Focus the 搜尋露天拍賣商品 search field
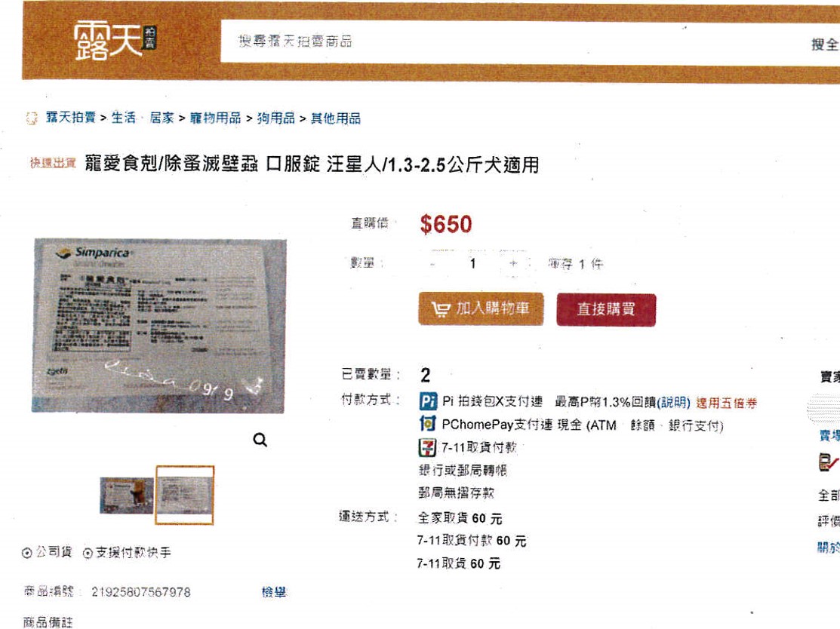This screenshot has height=629, width=840. pyautogui.click(x=514, y=41)
